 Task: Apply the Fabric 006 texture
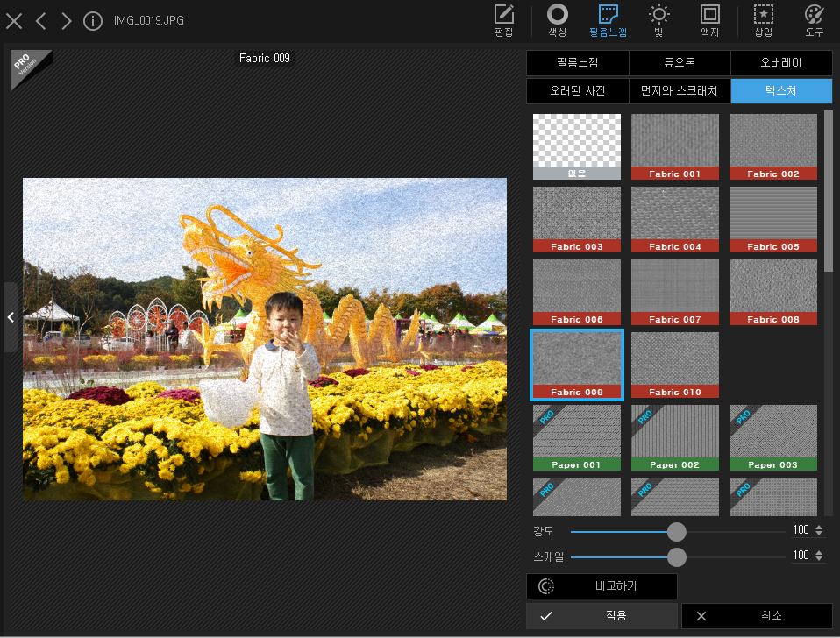[577, 292]
